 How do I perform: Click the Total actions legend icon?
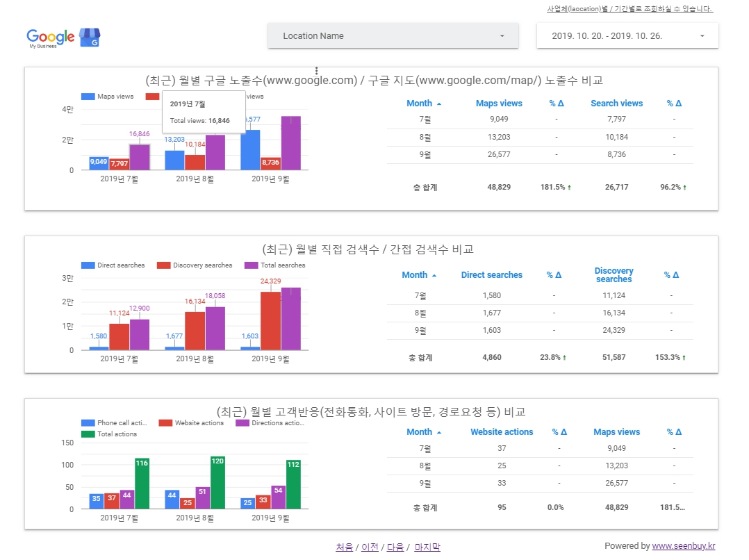(x=88, y=433)
